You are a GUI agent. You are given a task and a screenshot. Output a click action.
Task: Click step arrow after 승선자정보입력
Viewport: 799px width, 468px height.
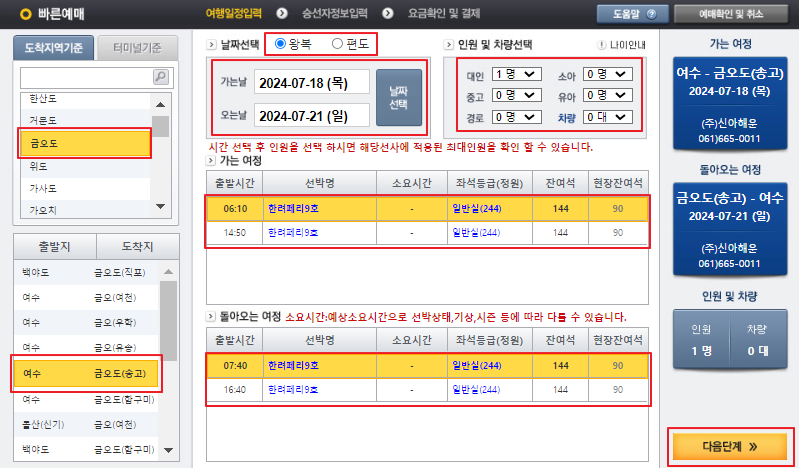click(x=388, y=13)
